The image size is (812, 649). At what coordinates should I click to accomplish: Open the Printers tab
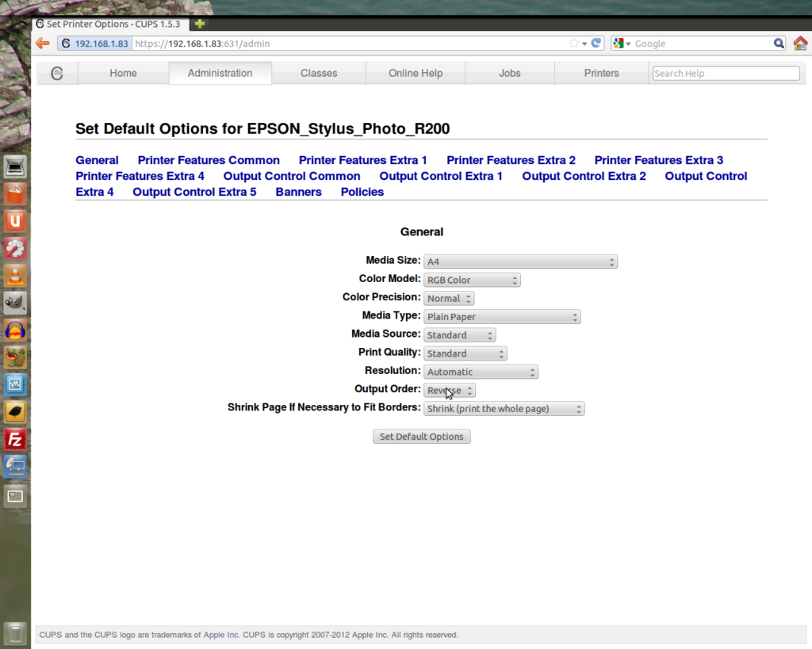point(602,73)
